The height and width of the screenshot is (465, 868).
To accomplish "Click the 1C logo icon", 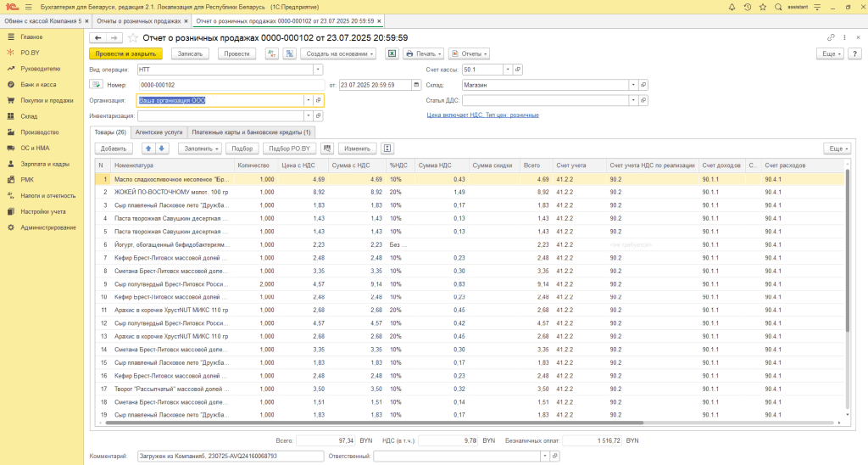I will [x=11, y=7].
